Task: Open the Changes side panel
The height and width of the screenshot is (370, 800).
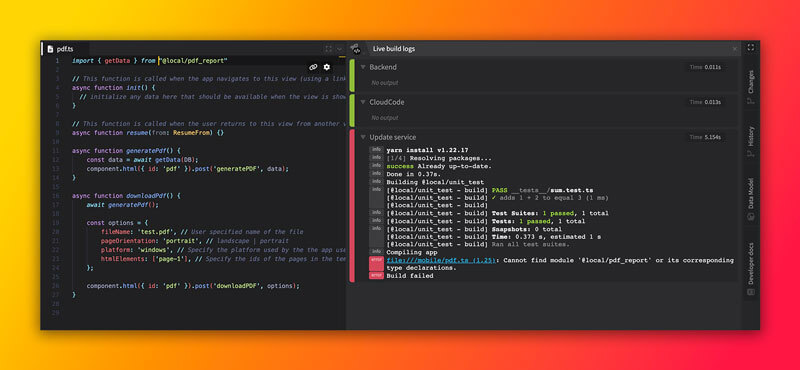Action: click(x=751, y=86)
